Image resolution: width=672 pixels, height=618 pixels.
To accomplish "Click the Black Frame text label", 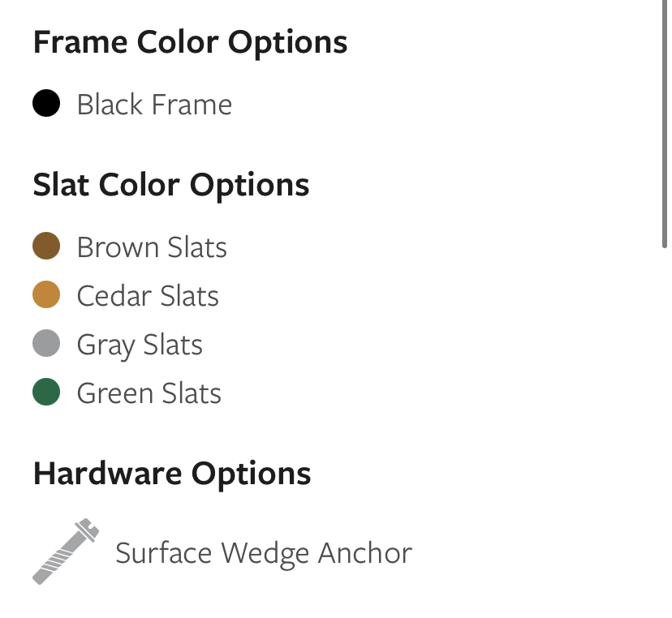I will coord(154,105).
